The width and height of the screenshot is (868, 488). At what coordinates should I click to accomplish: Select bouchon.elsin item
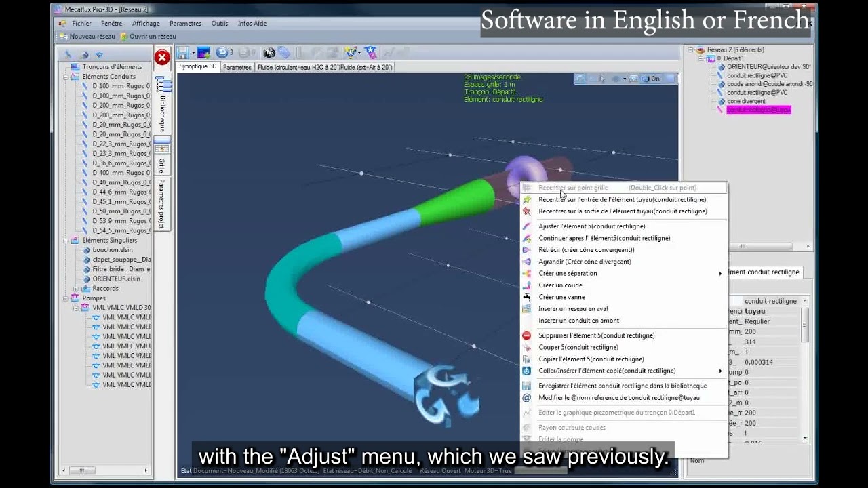(x=113, y=249)
